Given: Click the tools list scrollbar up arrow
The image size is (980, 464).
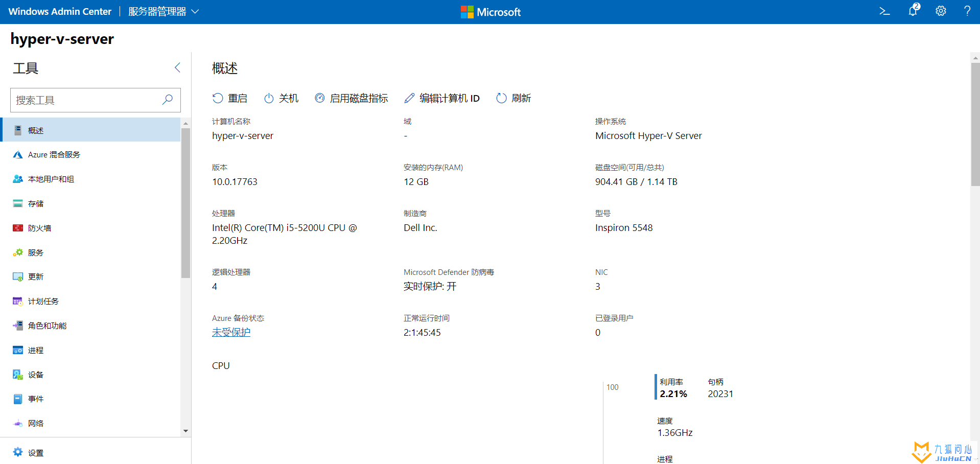Looking at the screenshot, I should (185, 123).
